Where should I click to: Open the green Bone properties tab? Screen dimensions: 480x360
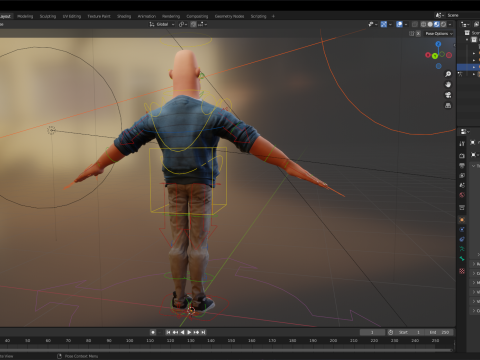tap(462, 258)
